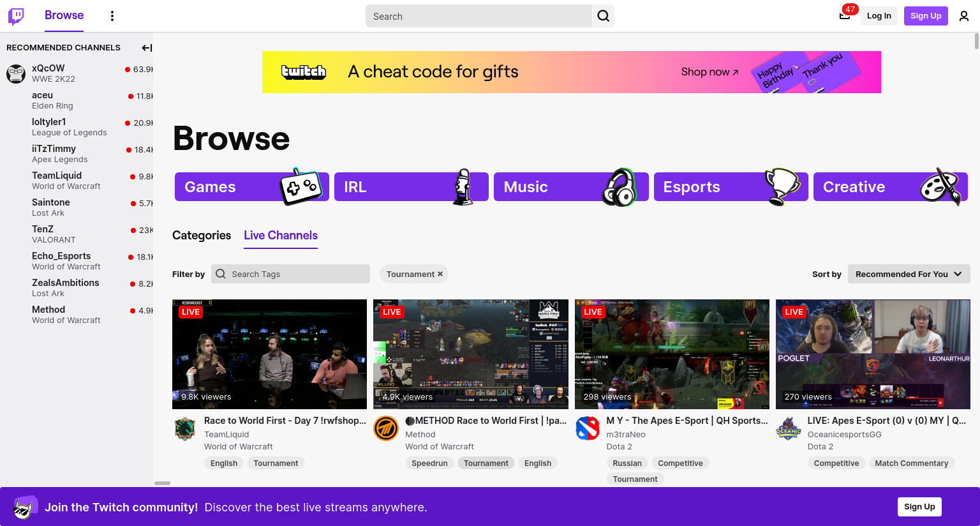Open the notifications inbox with badge 47
This screenshot has height=526, width=980.
click(x=845, y=16)
